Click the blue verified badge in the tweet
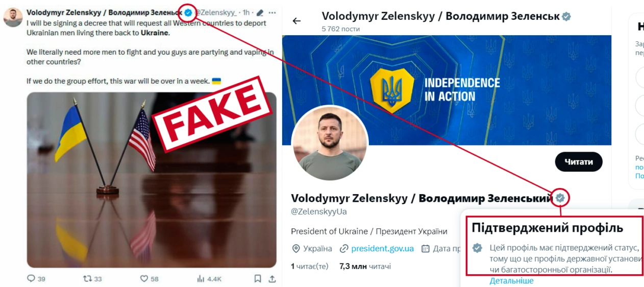This screenshot has height=287, width=644. pos(188,12)
